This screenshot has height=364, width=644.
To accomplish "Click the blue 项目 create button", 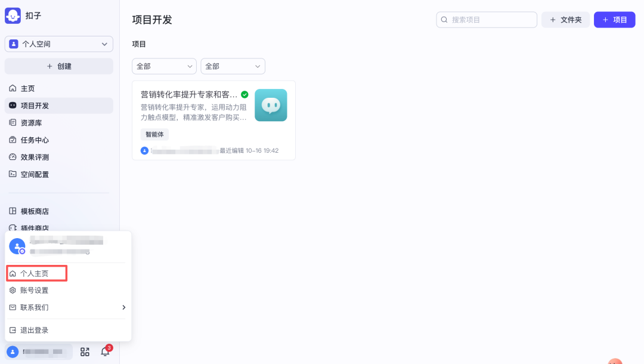I will [614, 20].
